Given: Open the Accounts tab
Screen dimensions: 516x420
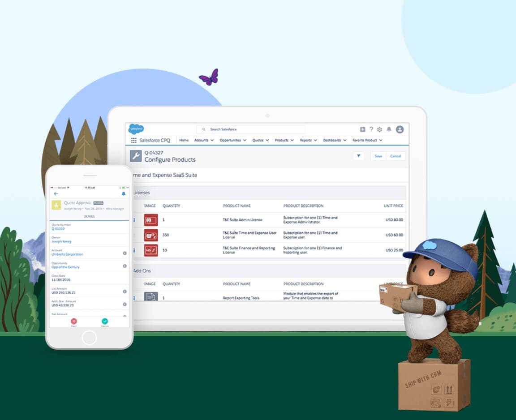Looking at the screenshot, I should pyautogui.click(x=201, y=141).
